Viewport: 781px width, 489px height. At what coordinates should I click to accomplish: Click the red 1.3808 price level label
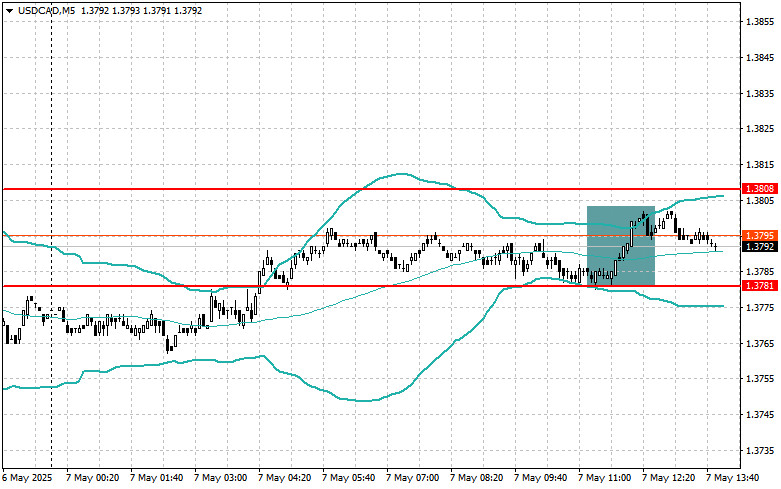(760, 189)
